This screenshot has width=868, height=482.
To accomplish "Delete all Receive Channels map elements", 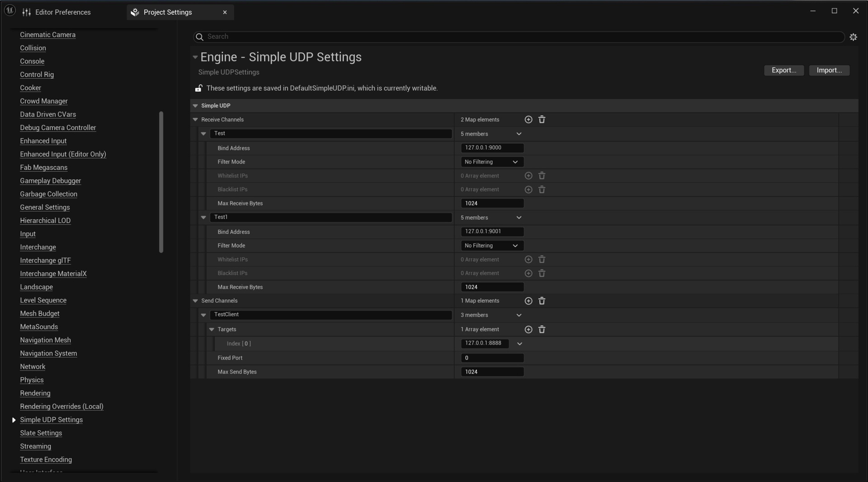I will click(542, 120).
